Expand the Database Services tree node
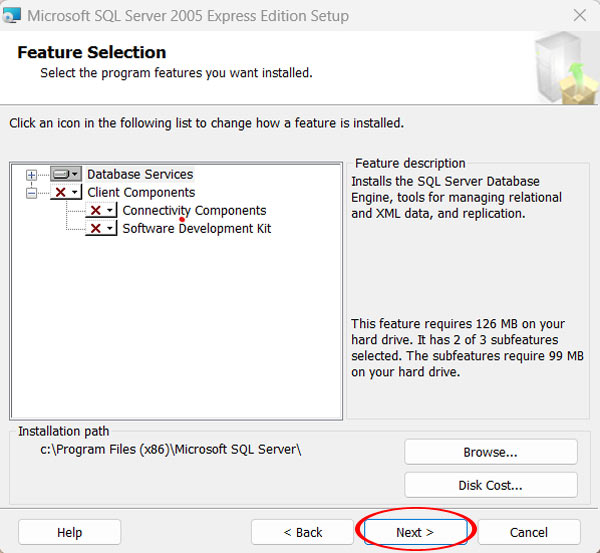 click(x=31, y=175)
